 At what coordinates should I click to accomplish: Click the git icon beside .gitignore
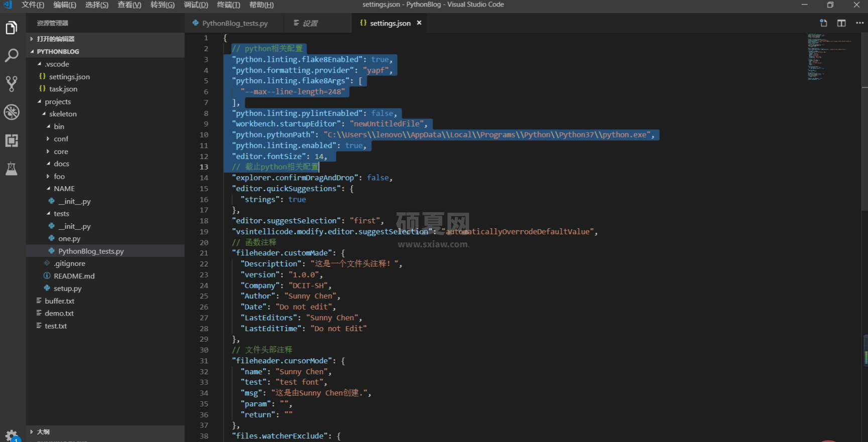tap(47, 263)
